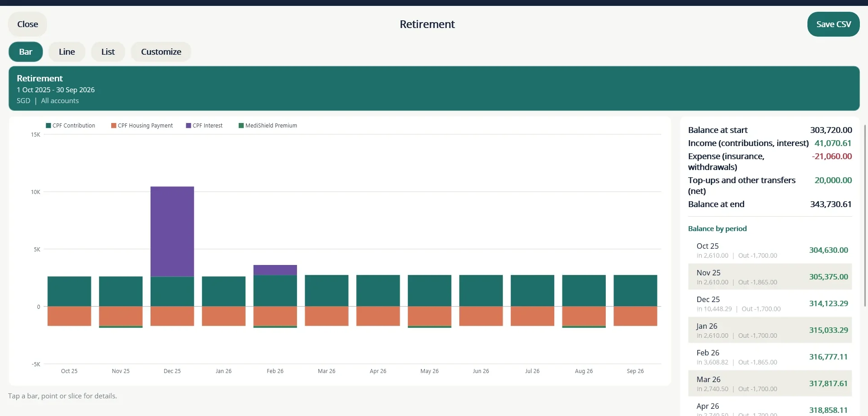Toggle CPF Housing Payment legend swatch

click(x=114, y=126)
